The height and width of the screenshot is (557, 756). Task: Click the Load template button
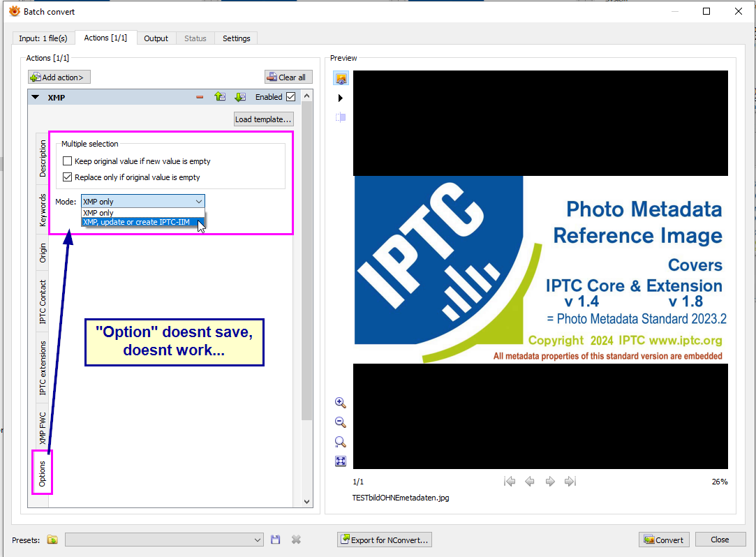point(263,119)
